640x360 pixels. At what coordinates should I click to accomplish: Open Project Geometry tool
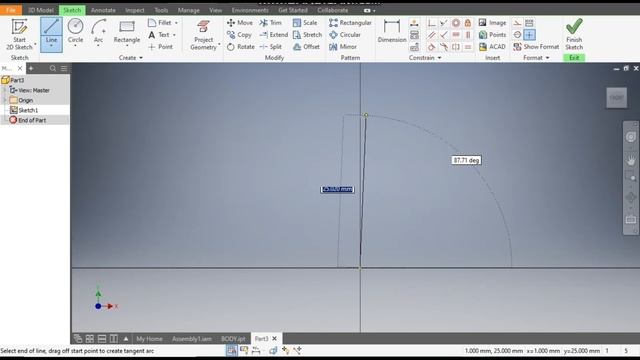click(203, 35)
